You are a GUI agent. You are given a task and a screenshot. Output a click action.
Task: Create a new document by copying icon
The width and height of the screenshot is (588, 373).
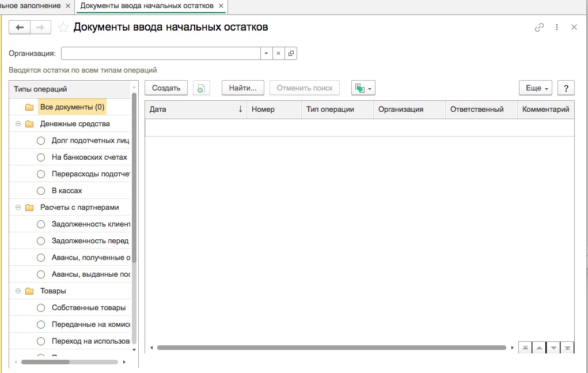pos(202,88)
